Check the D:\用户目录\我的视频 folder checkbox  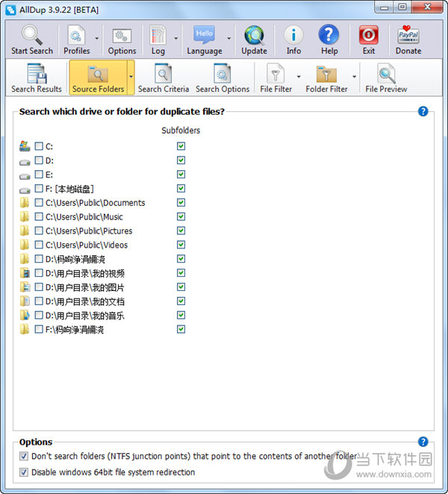coord(39,273)
